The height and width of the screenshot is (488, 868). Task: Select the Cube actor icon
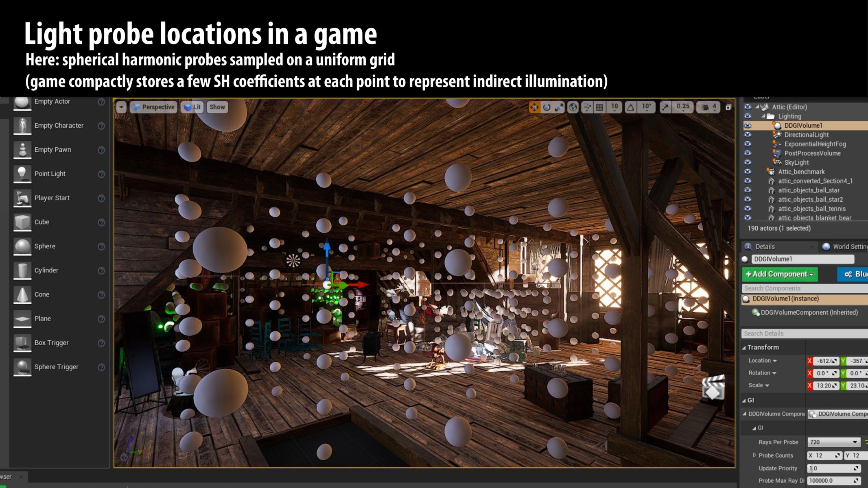coord(23,222)
